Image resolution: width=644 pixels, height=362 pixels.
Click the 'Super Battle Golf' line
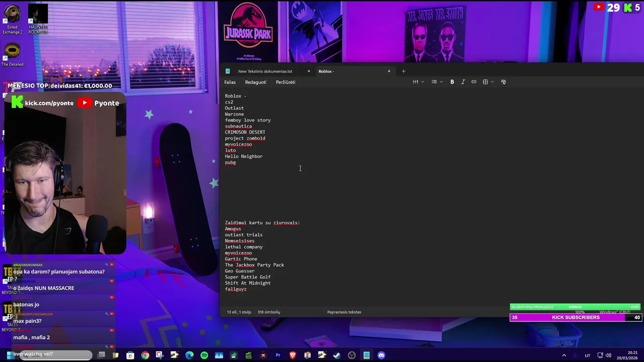[x=248, y=277]
